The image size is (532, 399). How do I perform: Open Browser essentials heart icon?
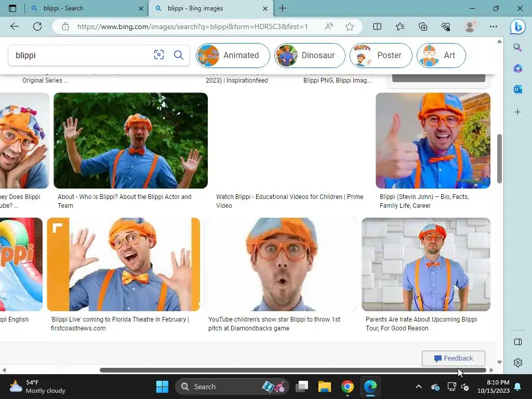point(446,26)
